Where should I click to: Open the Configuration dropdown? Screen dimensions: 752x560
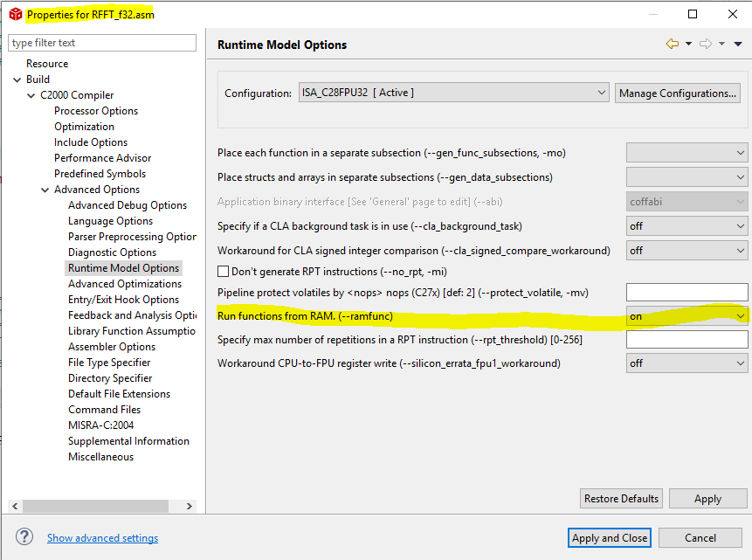453,93
